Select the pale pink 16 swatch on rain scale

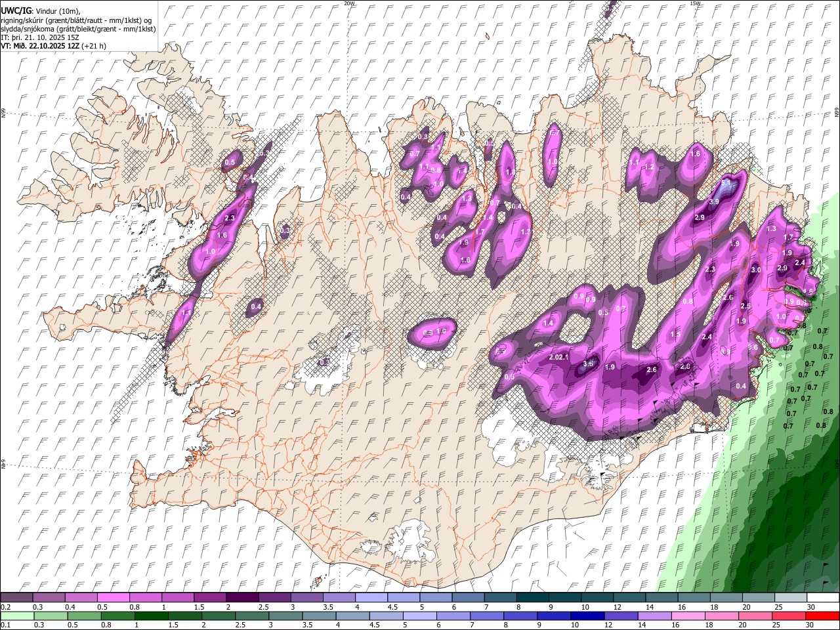coord(689,616)
